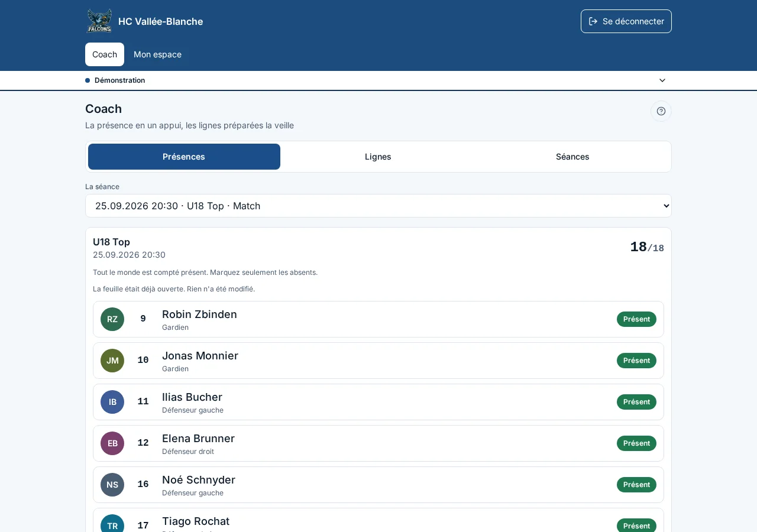Click the JM avatar for Jonas Monnier
The width and height of the screenshot is (757, 532).
pos(112,361)
